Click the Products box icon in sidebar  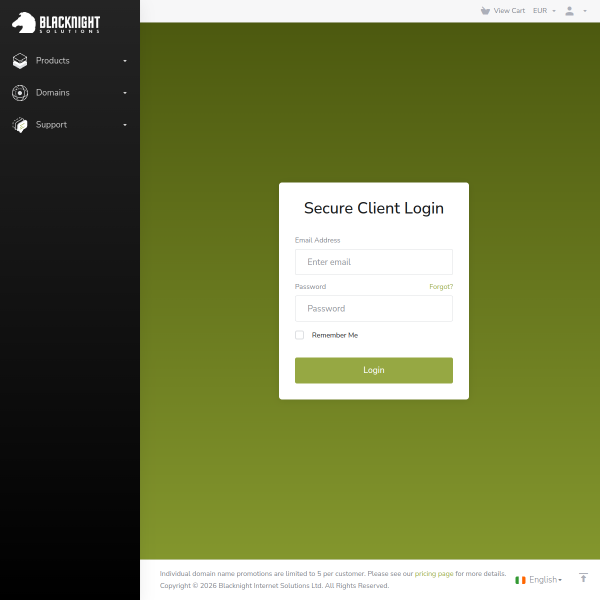coord(20,61)
